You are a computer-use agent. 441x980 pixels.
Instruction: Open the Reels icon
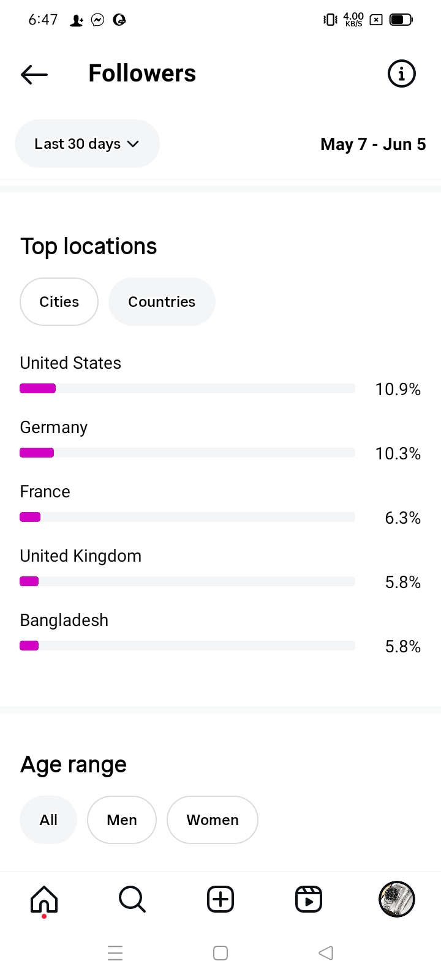point(309,899)
